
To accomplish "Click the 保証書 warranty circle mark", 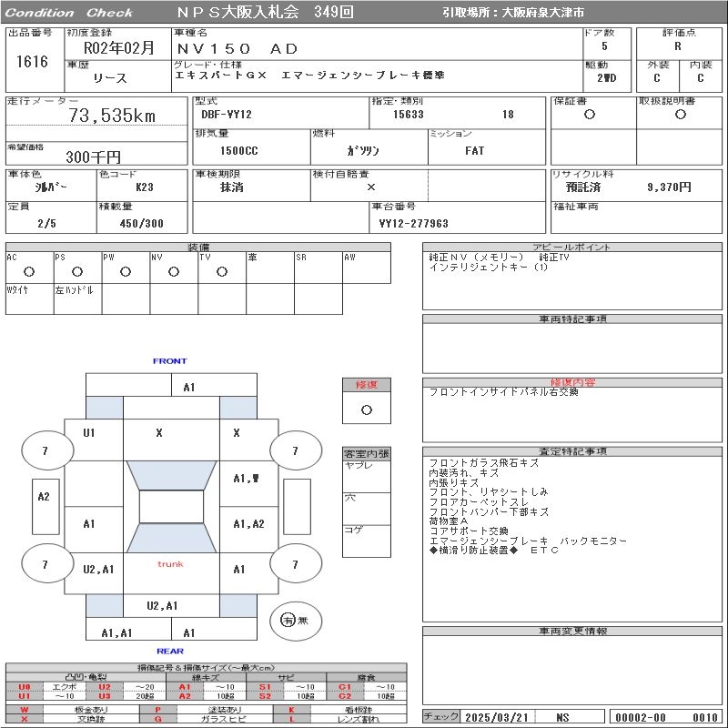I will (590, 115).
